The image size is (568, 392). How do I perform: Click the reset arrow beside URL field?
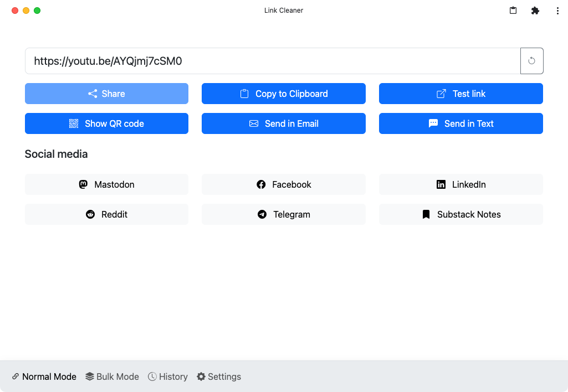(x=531, y=61)
